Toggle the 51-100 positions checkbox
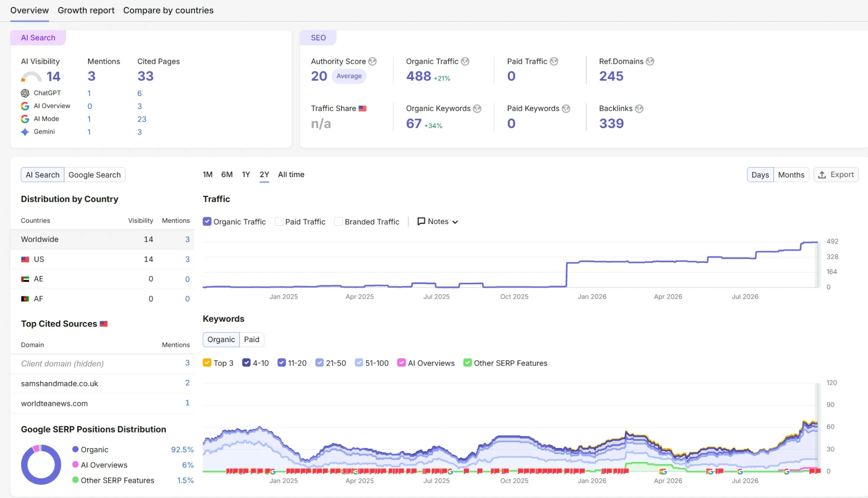This screenshot has height=498, width=868. [359, 363]
